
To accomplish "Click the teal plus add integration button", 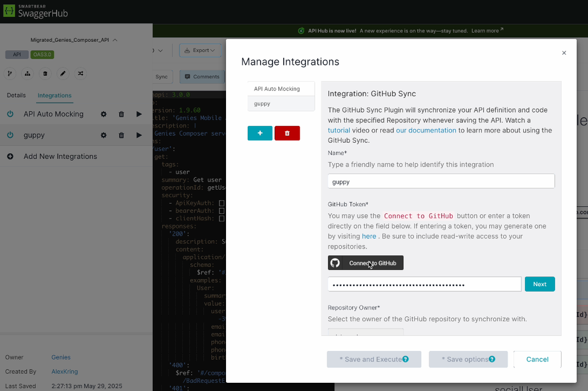I will pyautogui.click(x=260, y=133).
